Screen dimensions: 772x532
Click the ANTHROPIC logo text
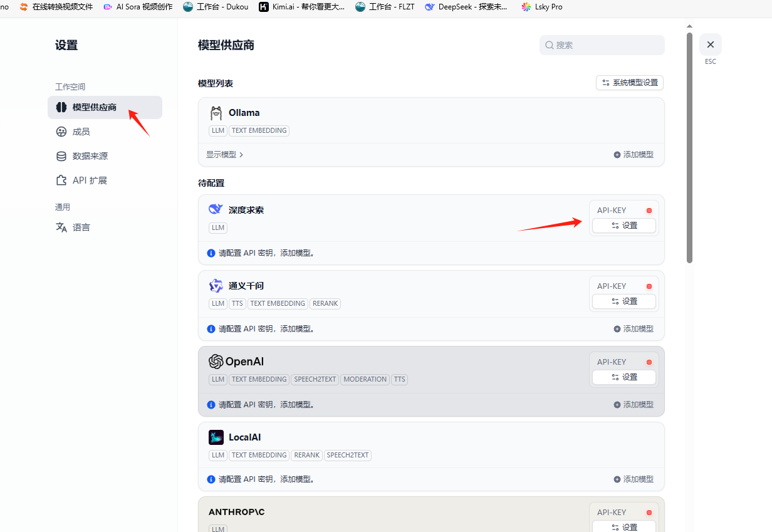point(237,513)
